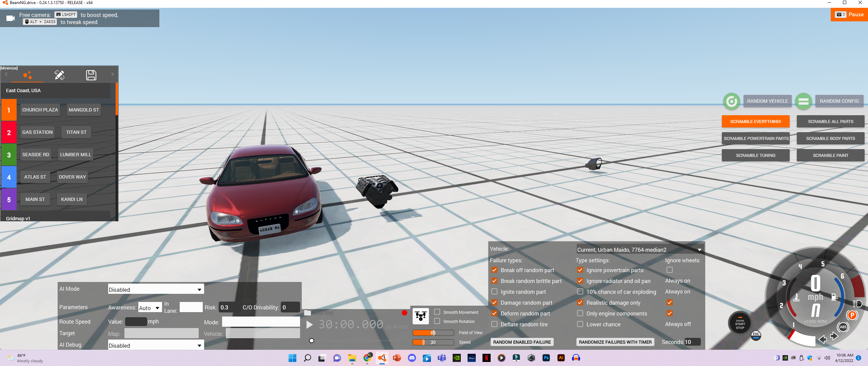The image size is (868, 366).
Task: Click the camera drone icon
Action: (x=420, y=316)
